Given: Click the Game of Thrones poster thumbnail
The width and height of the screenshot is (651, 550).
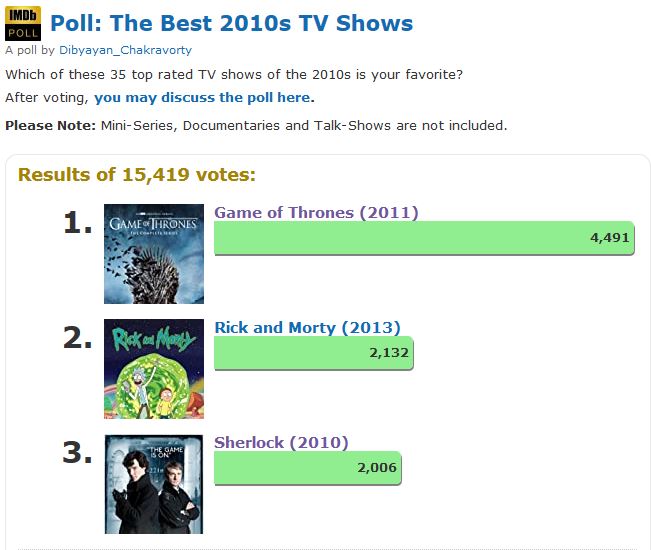Looking at the screenshot, I should (x=154, y=254).
